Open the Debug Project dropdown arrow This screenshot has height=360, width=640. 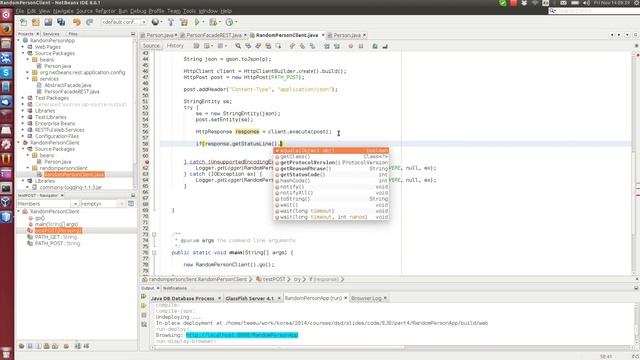pos(219,22)
